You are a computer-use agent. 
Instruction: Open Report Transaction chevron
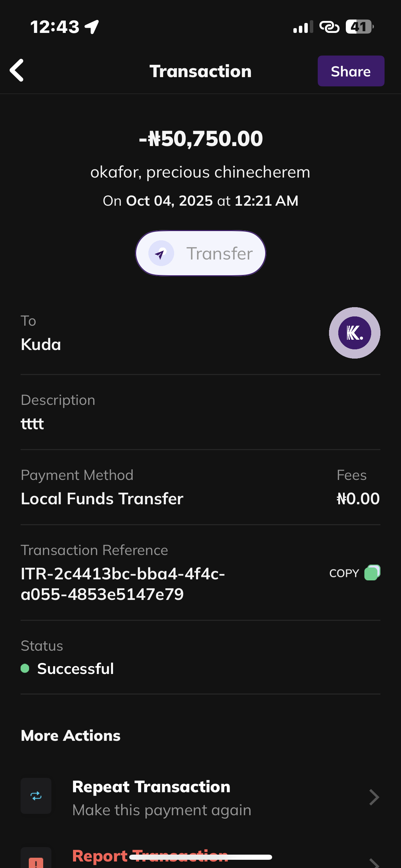(x=374, y=863)
